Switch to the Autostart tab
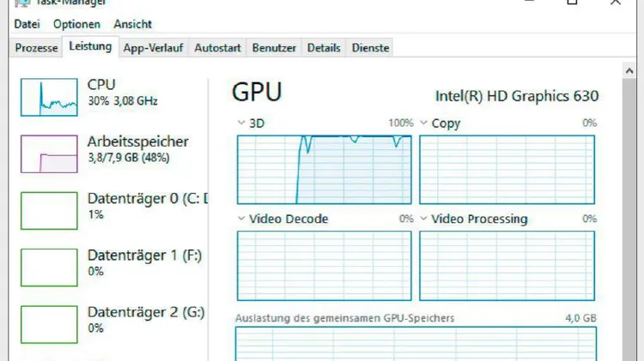The height and width of the screenshot is (361, 644). tap(218, 48)
